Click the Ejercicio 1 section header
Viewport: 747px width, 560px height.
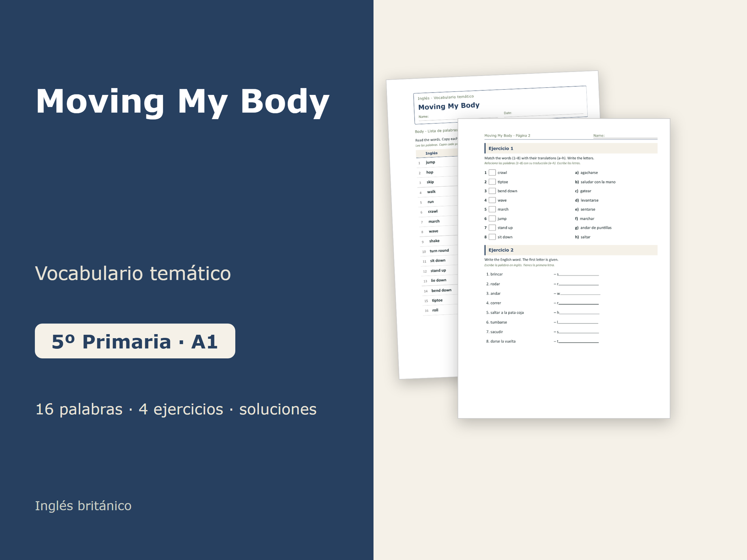tap(571, 148)
